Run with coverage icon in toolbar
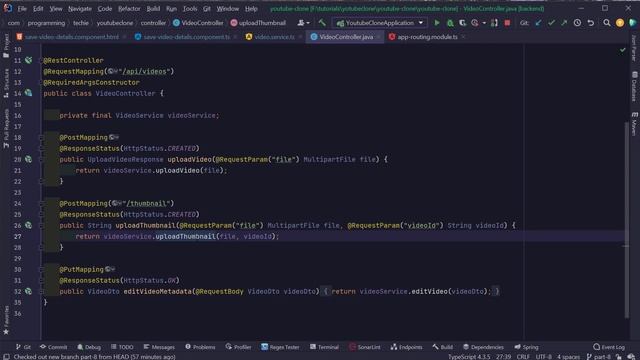Screen dimensions: 640x360 (462, 23)
